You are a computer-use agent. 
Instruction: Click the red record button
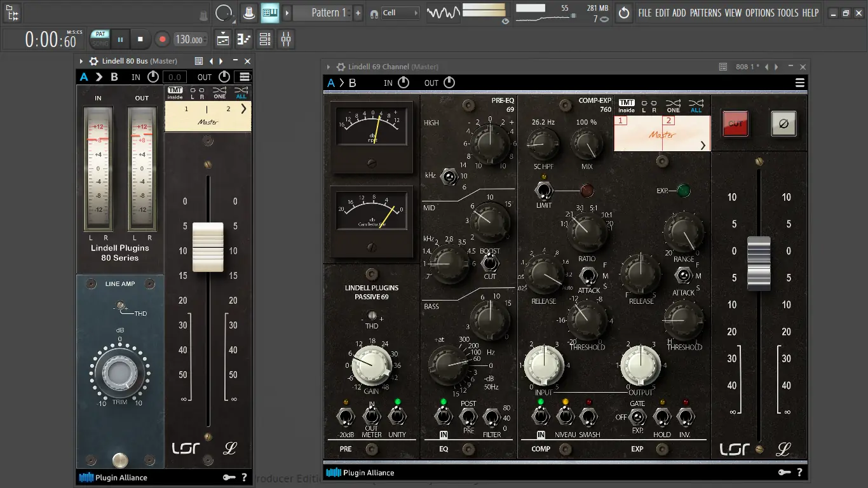pyautogui.click(x=162, y=39)
